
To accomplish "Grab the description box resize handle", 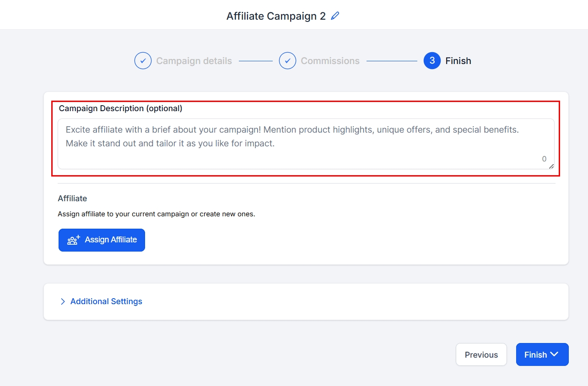I will pyautogui.click(x=551, y=166).
